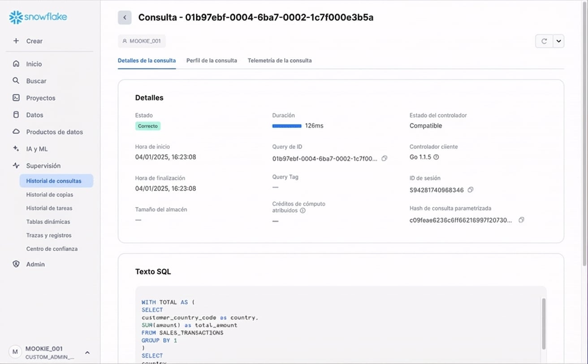
Task: Click the Compatible driver status
Action: (x=426, y=126)
